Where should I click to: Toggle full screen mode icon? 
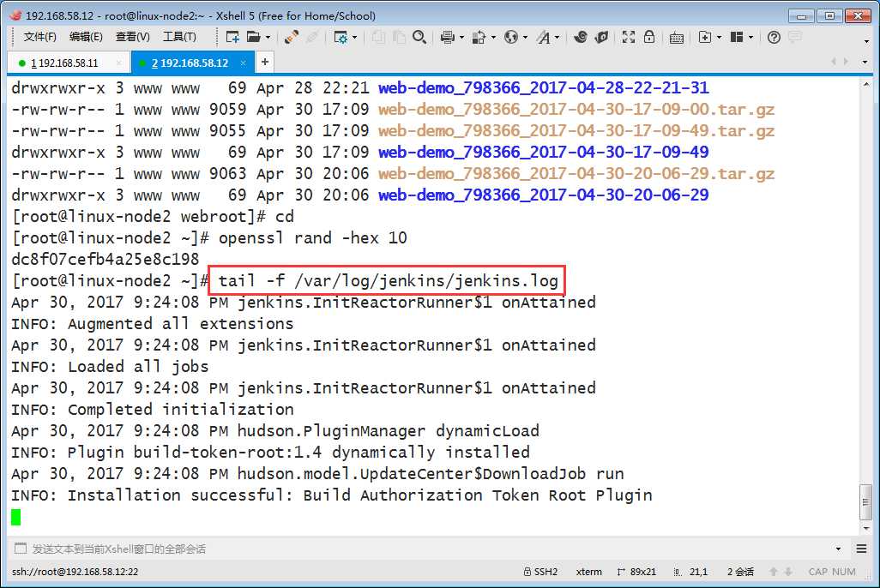point(629,37)
